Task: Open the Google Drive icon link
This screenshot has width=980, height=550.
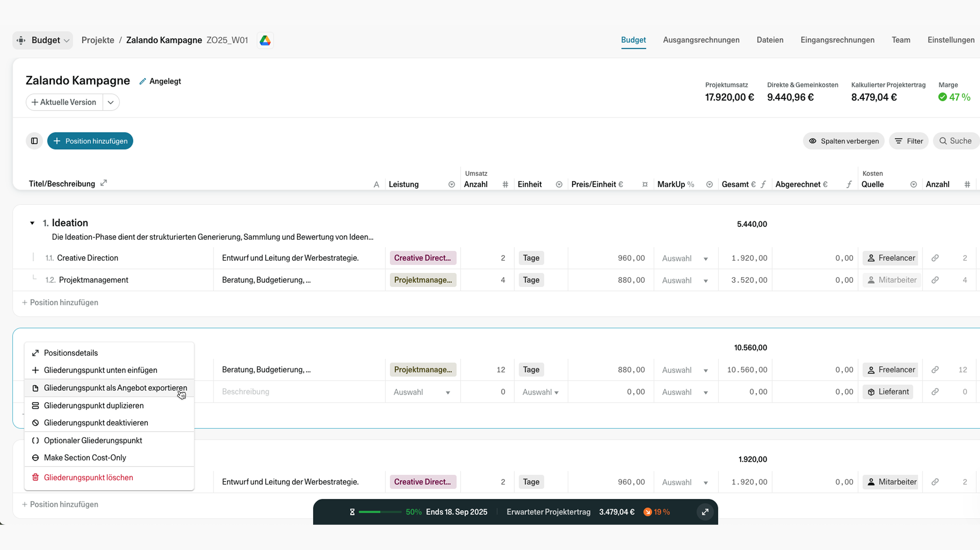Action: pos(265,40)
